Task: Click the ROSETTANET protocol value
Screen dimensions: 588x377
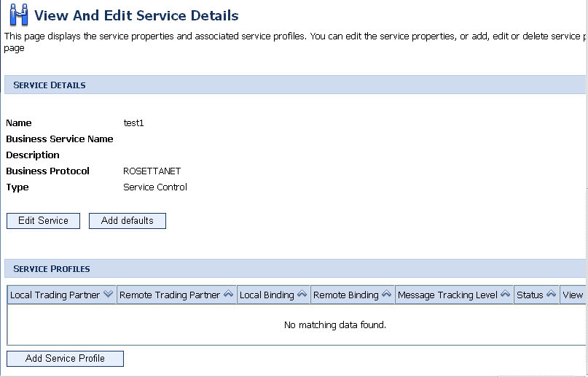Action: coord(152,171)
